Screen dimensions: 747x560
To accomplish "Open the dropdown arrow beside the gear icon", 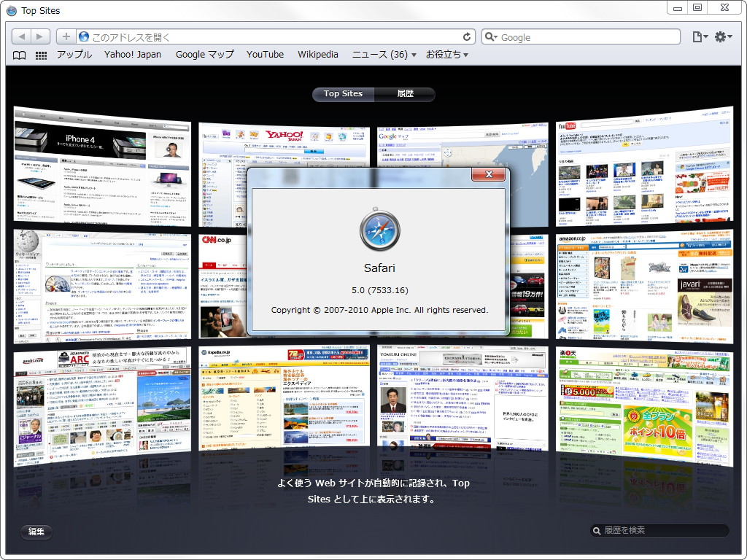I will pos(729,36).
